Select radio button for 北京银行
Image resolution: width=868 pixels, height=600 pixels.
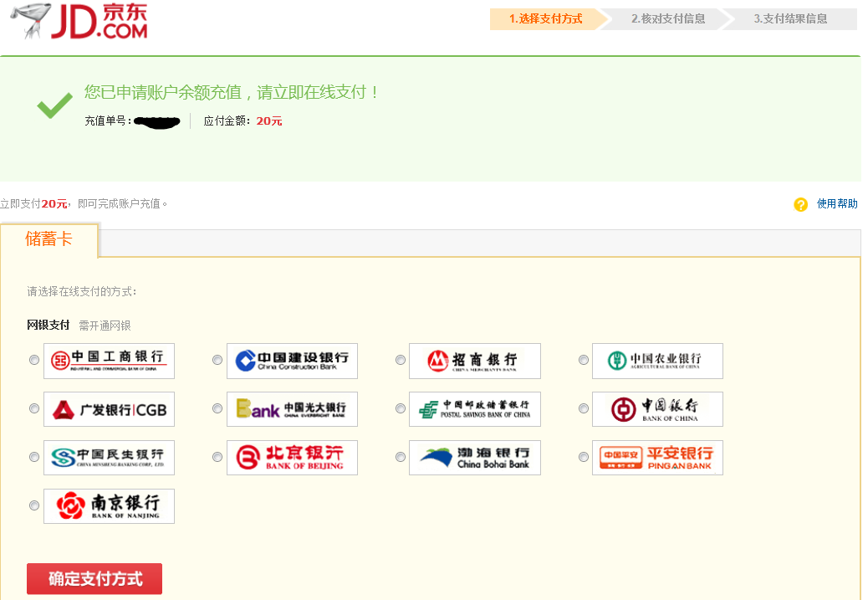click(x=217, y=457)
